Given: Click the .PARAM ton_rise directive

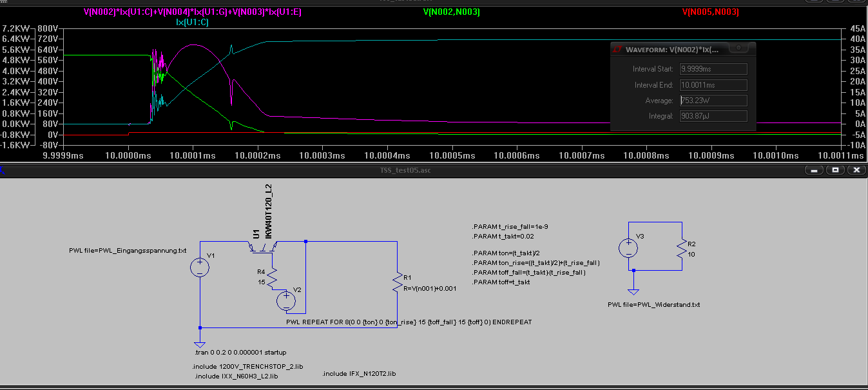Looking at the screenshot, I should (536, 262).
